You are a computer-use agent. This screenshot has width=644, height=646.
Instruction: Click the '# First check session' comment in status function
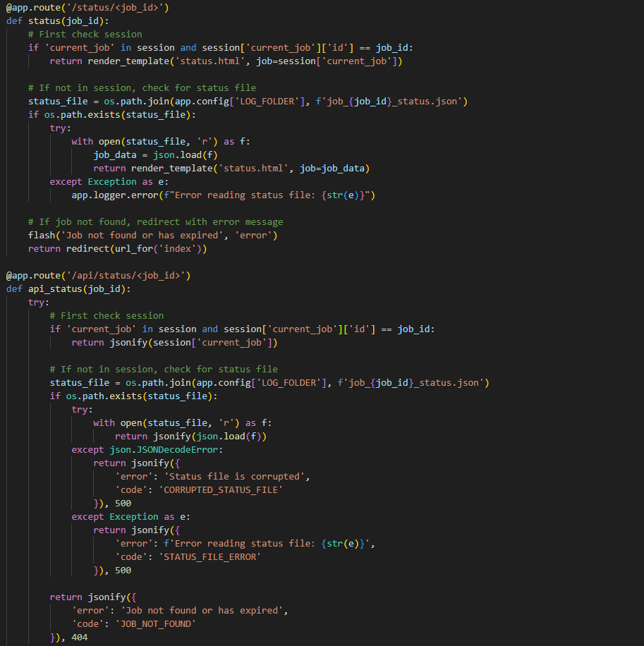pyautogui.click(x=85, y=34)
